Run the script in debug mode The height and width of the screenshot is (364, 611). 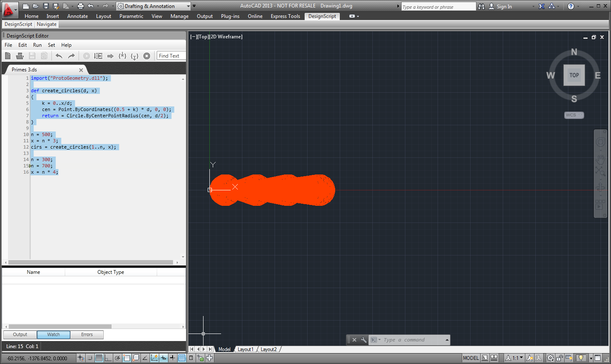(98, 56)
